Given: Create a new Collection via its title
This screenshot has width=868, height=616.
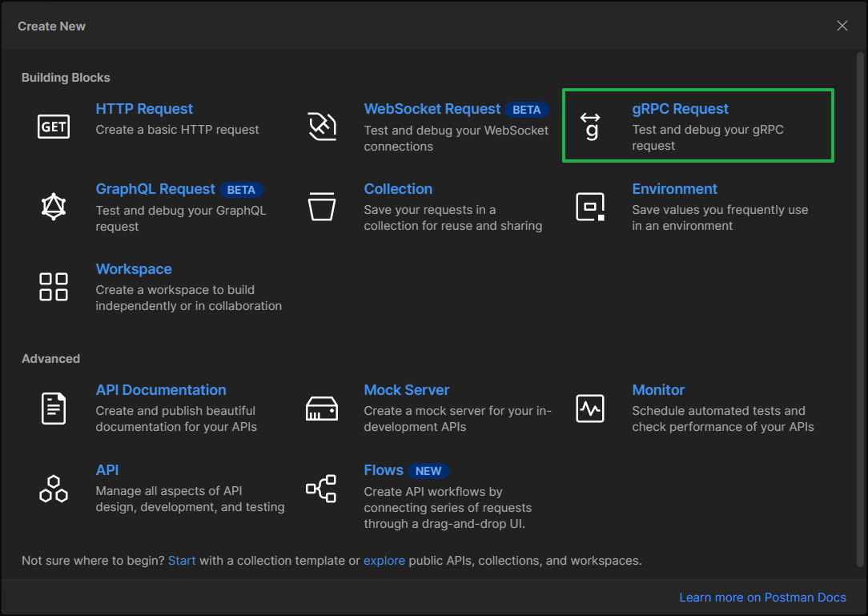Looking at the screenshot, I should (398, 189).
